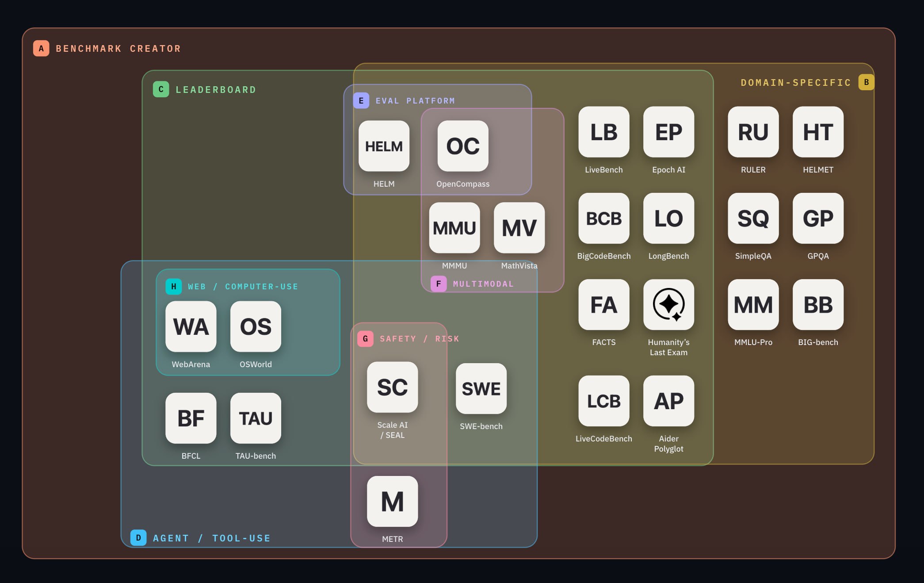Click the WebArena WA tile
The width and height of the screenshot is (924, 583).
(191, 326)
